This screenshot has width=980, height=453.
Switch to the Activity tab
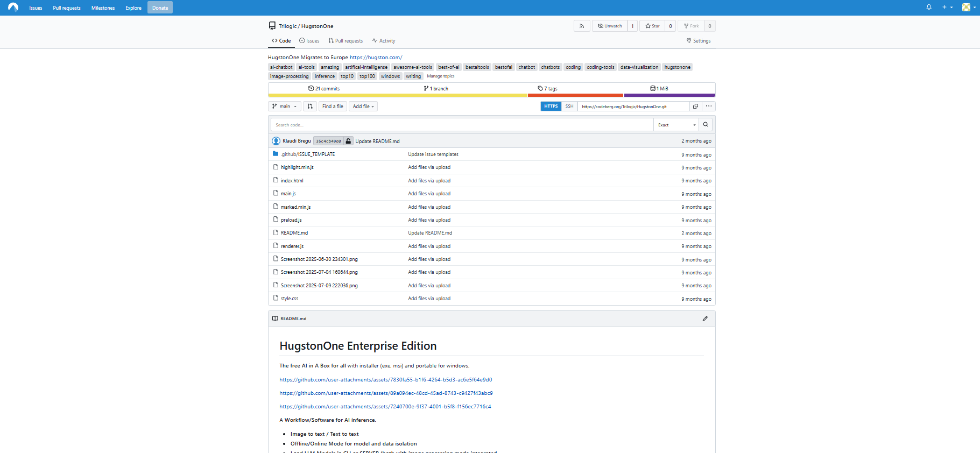coord(383,41)
